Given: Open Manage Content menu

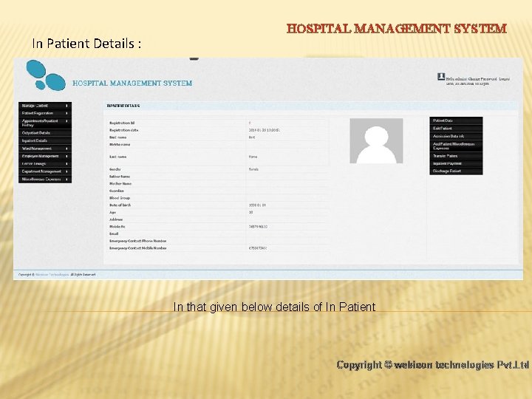Looking at the screenshot, I should pos(45,106).
